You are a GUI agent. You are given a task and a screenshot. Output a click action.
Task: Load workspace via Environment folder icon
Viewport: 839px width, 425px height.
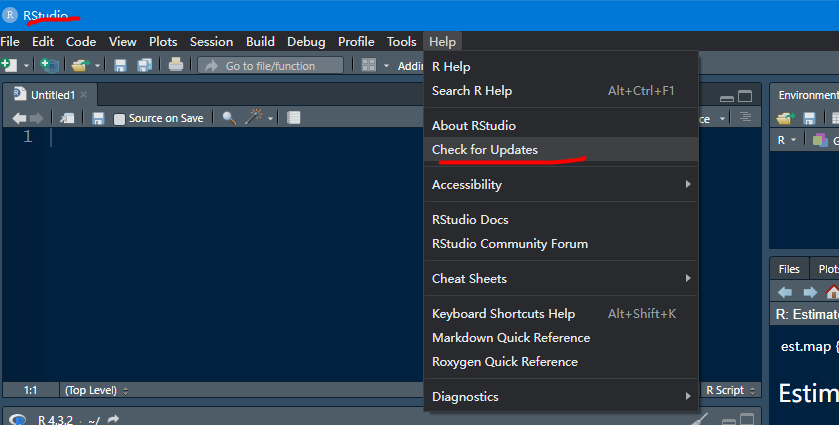pos(785,118)
